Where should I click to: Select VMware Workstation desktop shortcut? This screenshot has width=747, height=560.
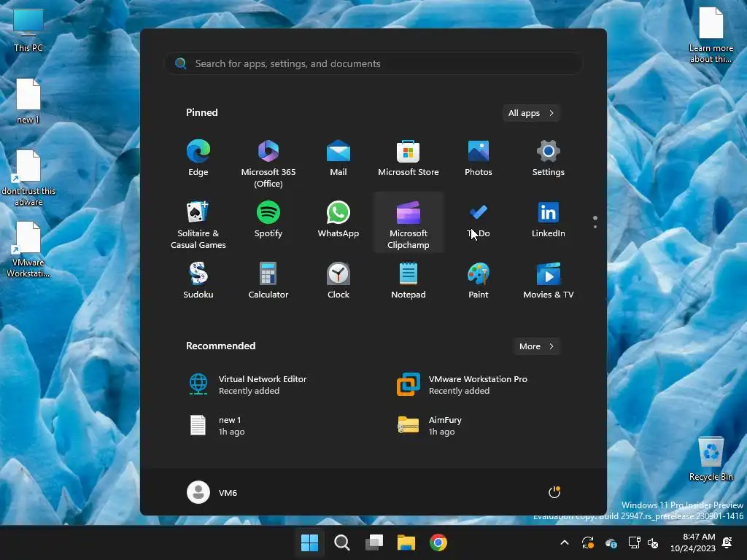[28, 249]
